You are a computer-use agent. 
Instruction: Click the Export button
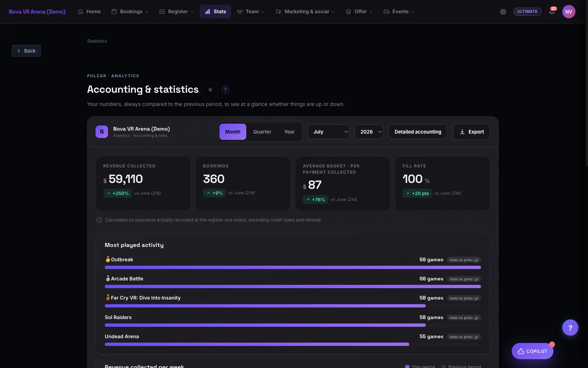tap(472, 132)
